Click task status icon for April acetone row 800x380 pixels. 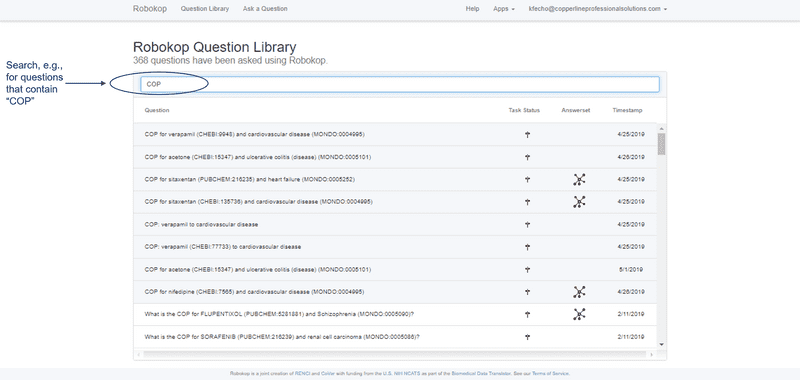click(x=528, y=157)
